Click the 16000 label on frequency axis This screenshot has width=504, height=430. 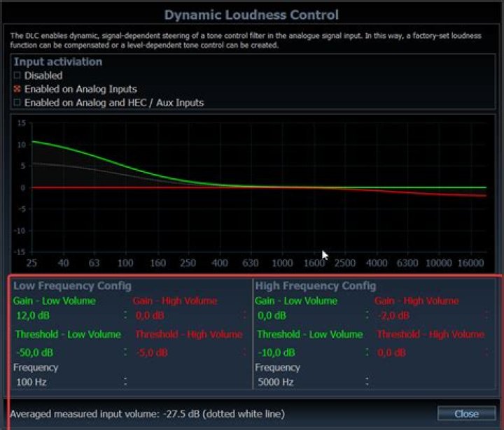coord(470,263)
